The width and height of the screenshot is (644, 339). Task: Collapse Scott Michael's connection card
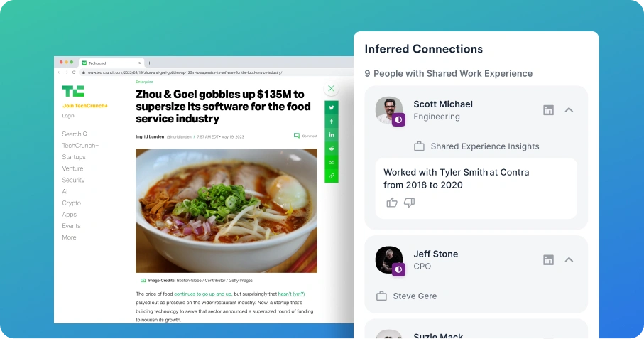569,110
